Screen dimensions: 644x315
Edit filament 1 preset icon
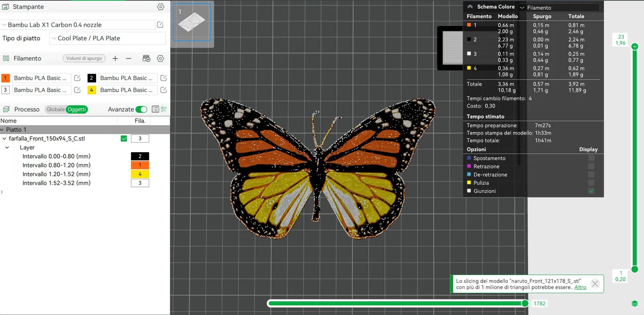click(x=77, y=78)
